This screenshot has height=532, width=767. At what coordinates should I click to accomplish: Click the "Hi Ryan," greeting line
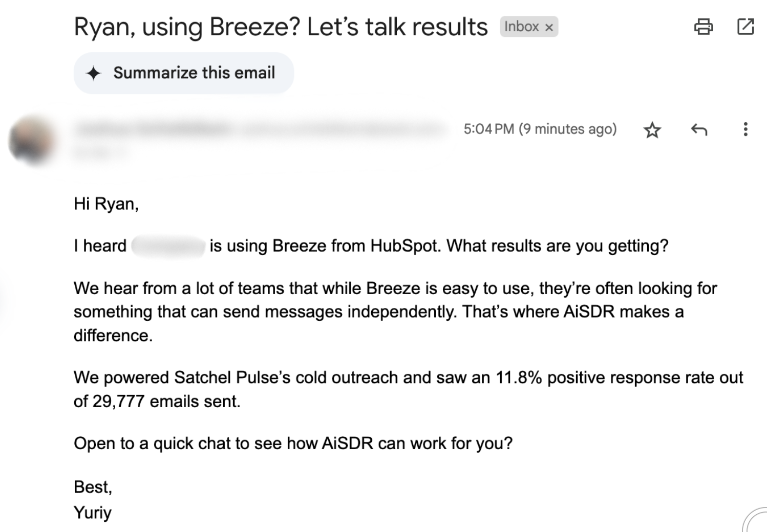(x=106, y=204)
